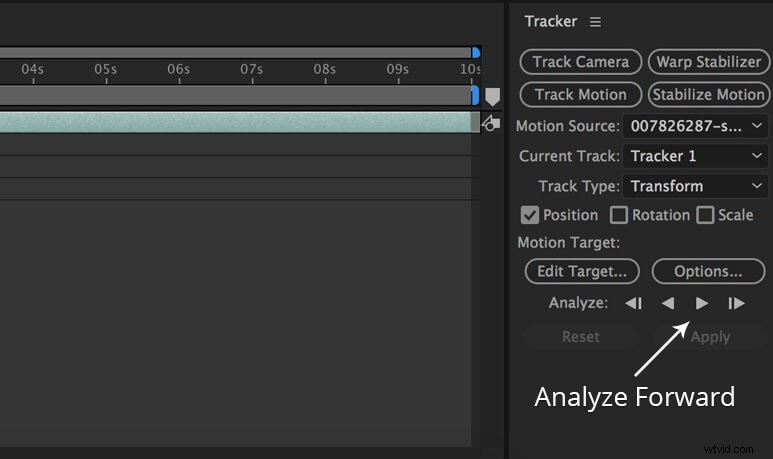Click the Edit Target... button

click(x=582, y=271)
